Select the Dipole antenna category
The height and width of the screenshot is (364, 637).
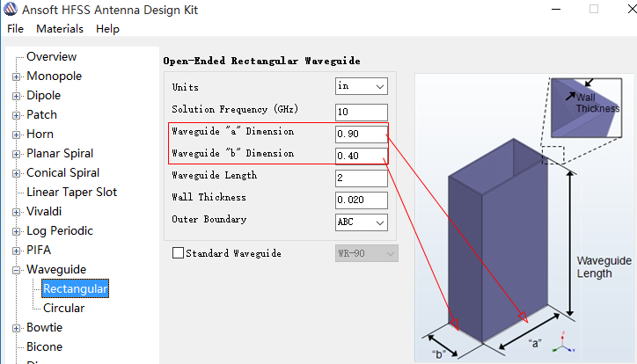coord(43,95)
